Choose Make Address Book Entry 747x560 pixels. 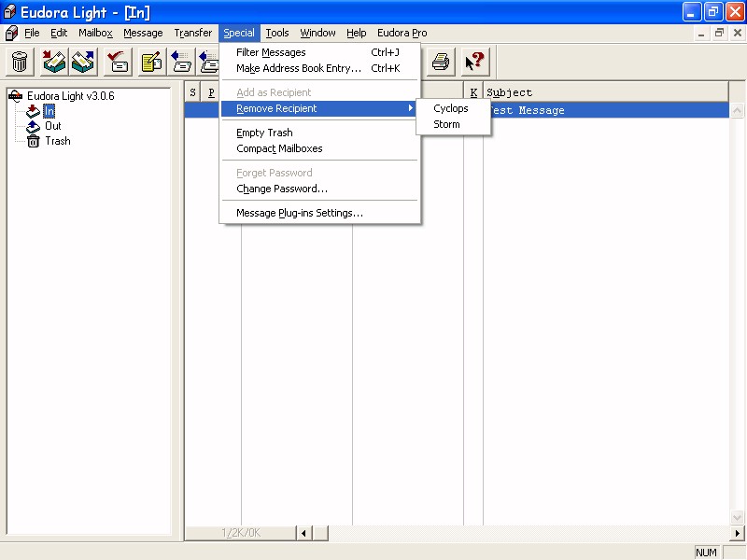[320, 68]
